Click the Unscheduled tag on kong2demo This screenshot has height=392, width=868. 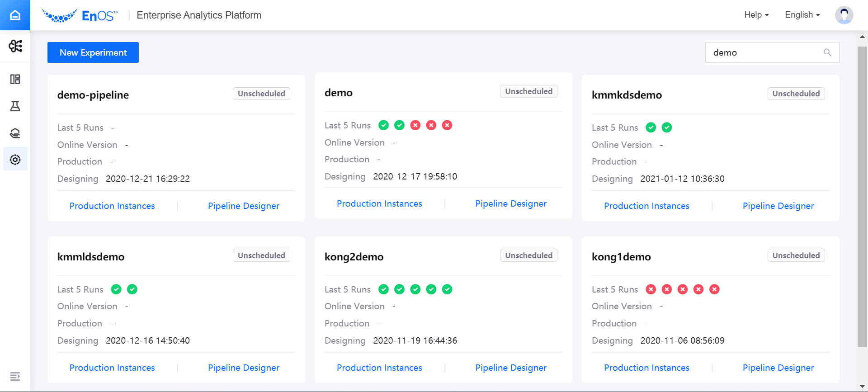tap(528, 255)
